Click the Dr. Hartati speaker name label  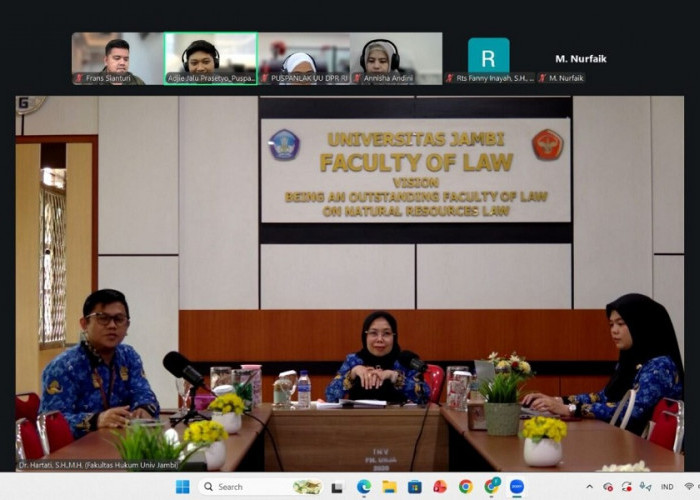98,465
